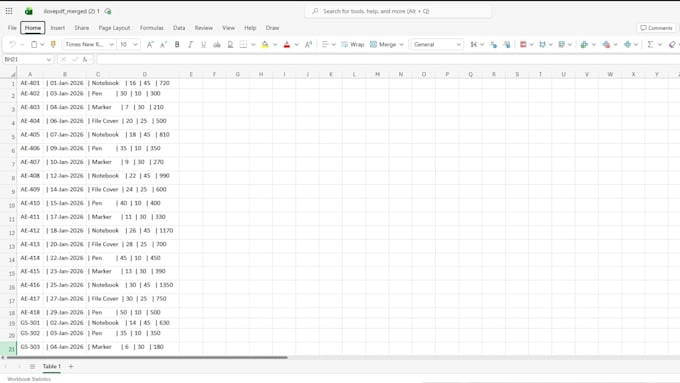Switch to the Insert tab
Screen dimensions: 680x383
(x=58, y=28)
